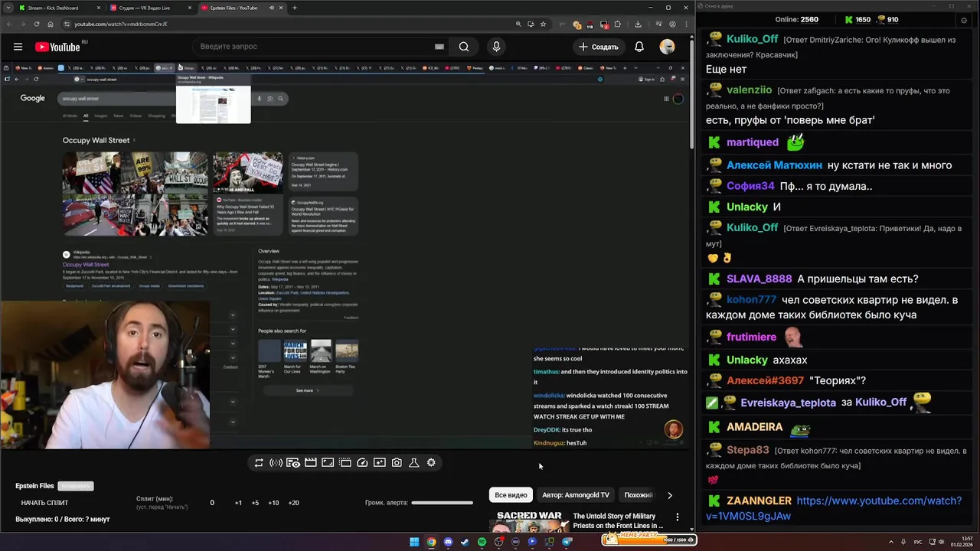Click the speedometer playback speed icon
Image resolution: width=980 pixels, height=551 pixels.
click(x=362, y=462)
